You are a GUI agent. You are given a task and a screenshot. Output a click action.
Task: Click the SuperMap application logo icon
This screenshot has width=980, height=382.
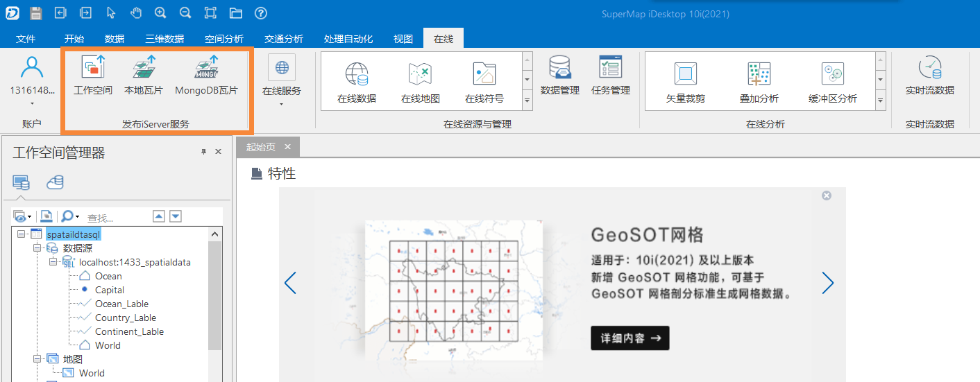[x=12, y=13]
